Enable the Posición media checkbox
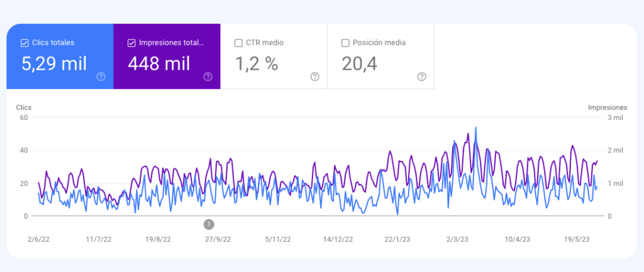The image size is (644, 272). pyautogui.click(x=345, y=43)
